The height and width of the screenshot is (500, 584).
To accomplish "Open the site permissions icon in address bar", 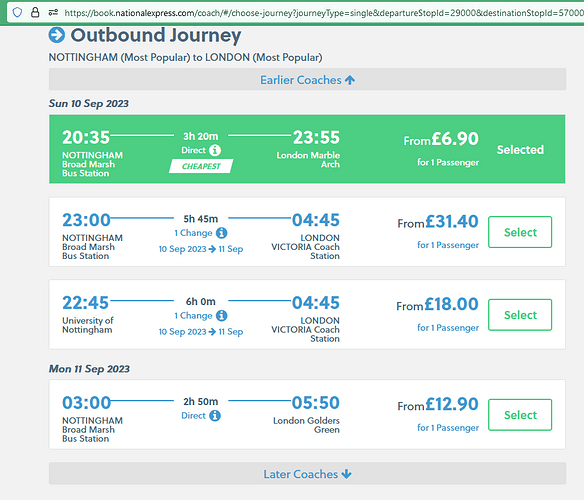I will coord(53,13).
